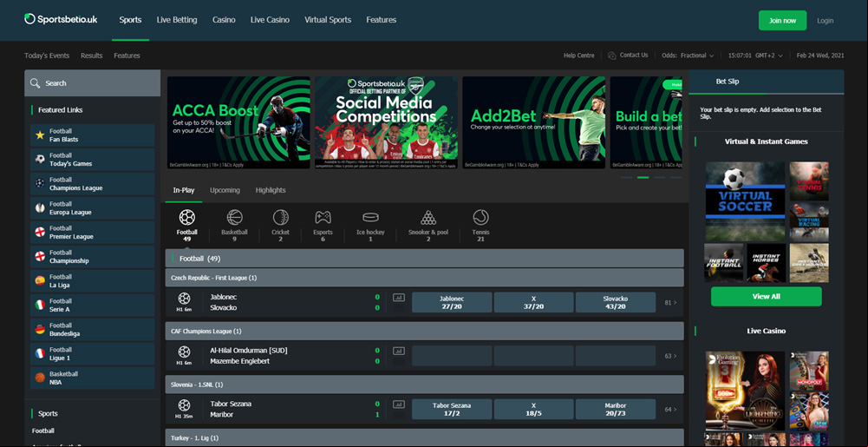
Task: Click the search magnifier icon
Action: pos(35,83)
